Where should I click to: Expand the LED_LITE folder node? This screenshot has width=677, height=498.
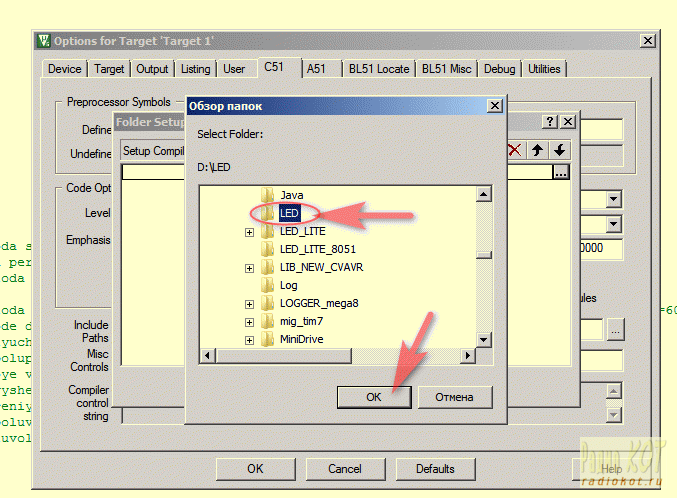pos(249,232)
